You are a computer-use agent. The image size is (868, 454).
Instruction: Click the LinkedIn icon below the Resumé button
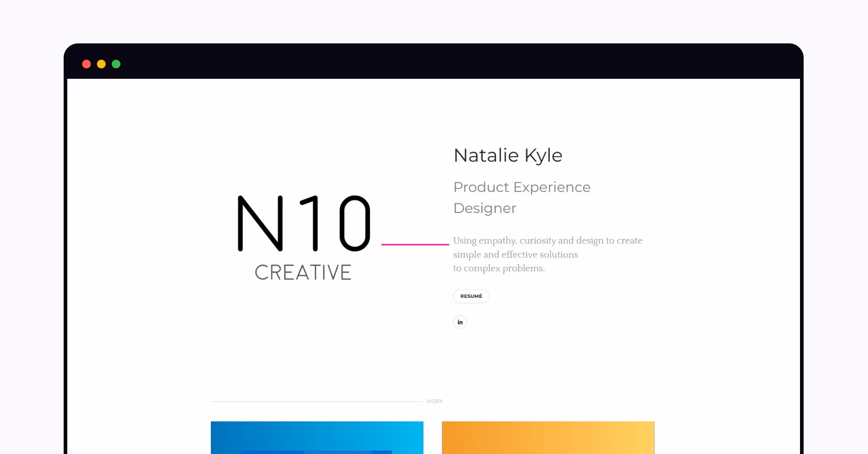(x=460, y=322)
